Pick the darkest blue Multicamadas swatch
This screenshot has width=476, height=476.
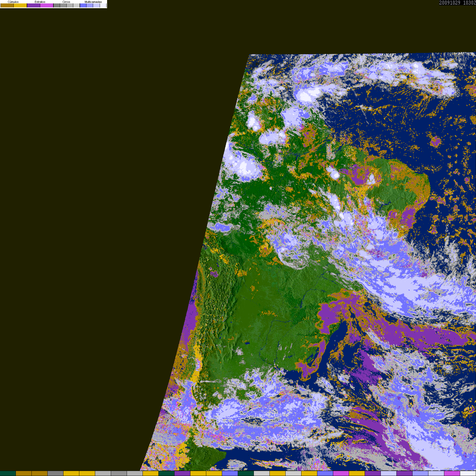click(x=83, y=5)
